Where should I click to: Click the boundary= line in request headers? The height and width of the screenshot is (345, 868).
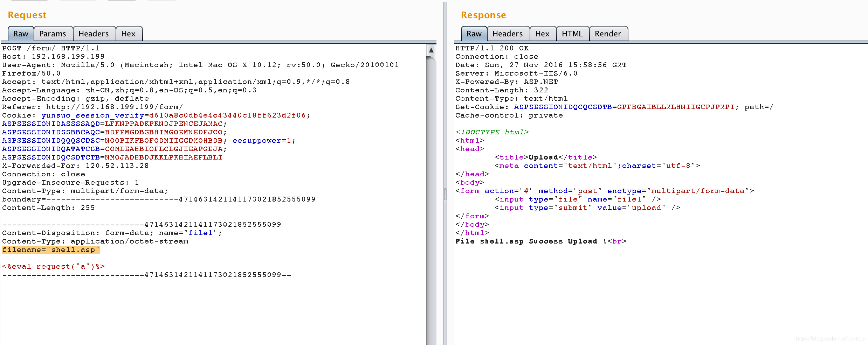159,199
